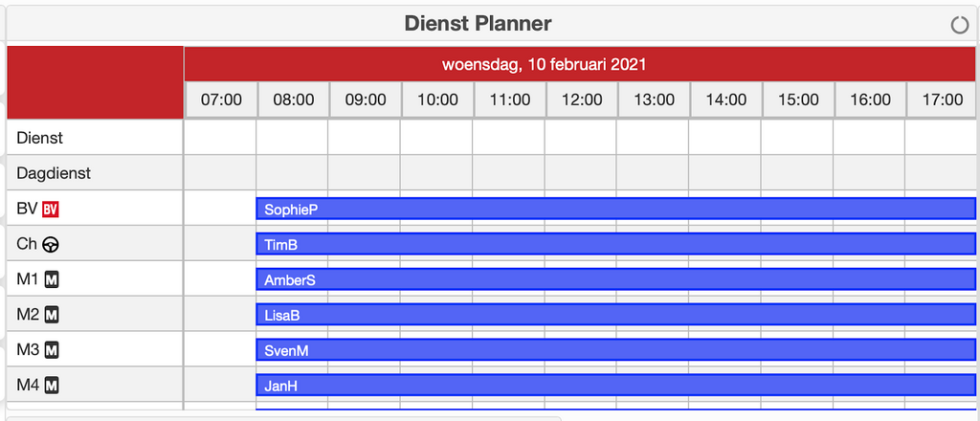Click the M icon beside M3

point(53,350)
